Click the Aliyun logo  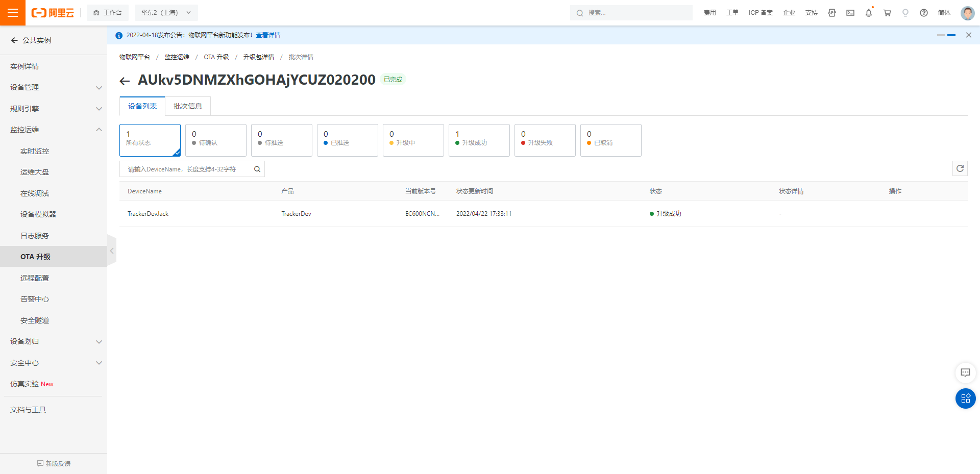click(x=53, y=13)
